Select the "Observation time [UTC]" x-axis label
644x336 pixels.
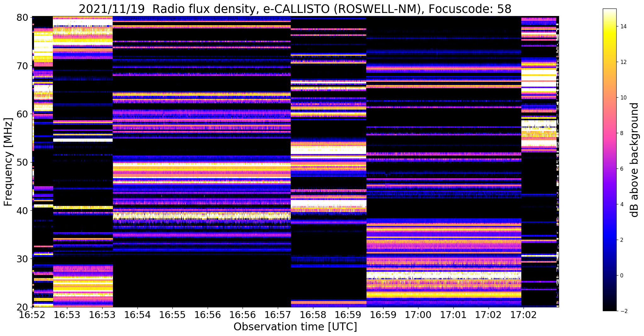(x=295, y=327)
